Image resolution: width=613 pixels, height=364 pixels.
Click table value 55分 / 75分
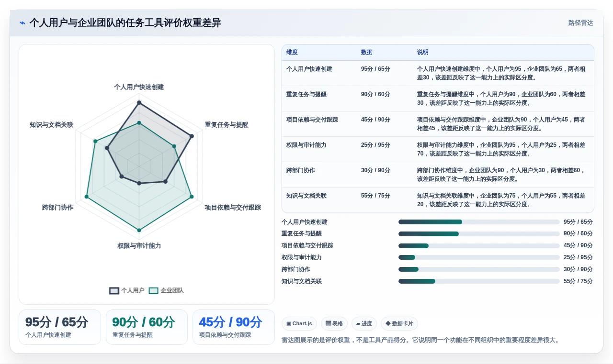click(x=375, y=196)
